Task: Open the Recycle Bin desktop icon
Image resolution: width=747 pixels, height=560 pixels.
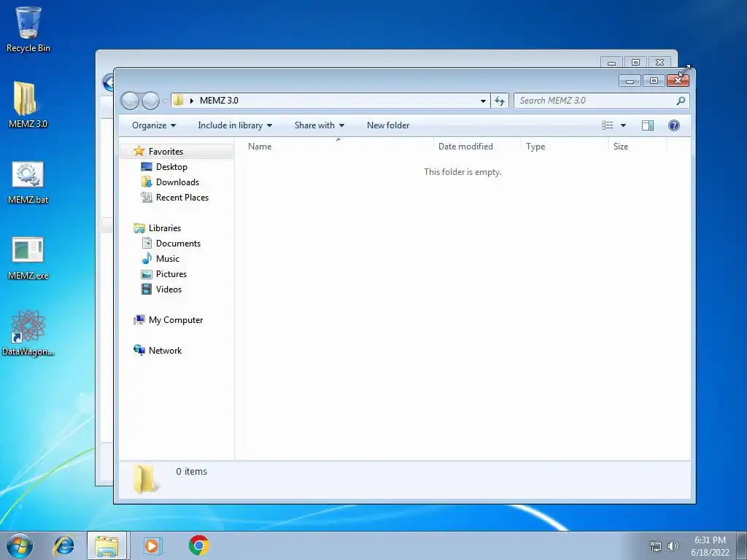Action: [x=28, y=30]
